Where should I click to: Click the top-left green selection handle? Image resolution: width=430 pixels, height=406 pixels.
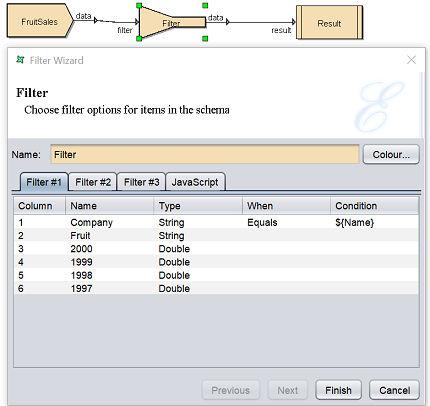[139, 5]
